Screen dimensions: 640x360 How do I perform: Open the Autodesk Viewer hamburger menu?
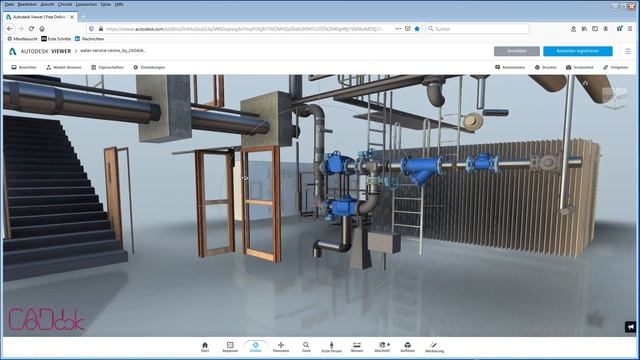point(628,51)
